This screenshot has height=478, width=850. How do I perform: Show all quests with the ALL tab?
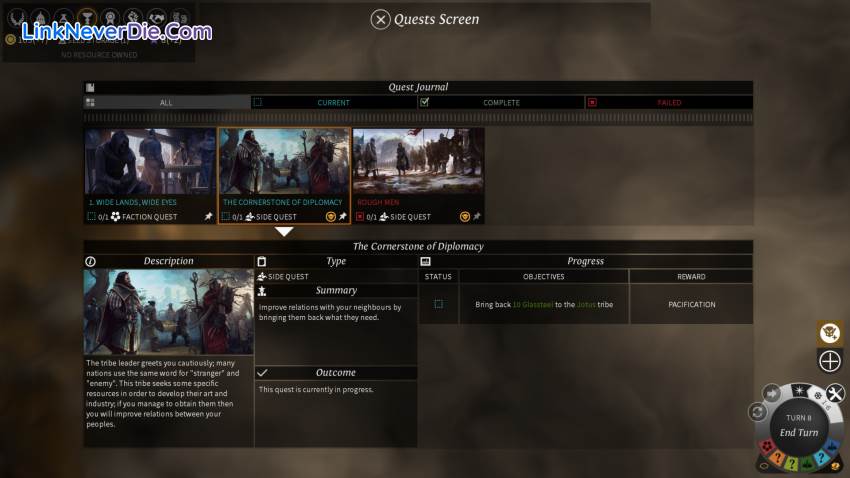pos(167,102)
